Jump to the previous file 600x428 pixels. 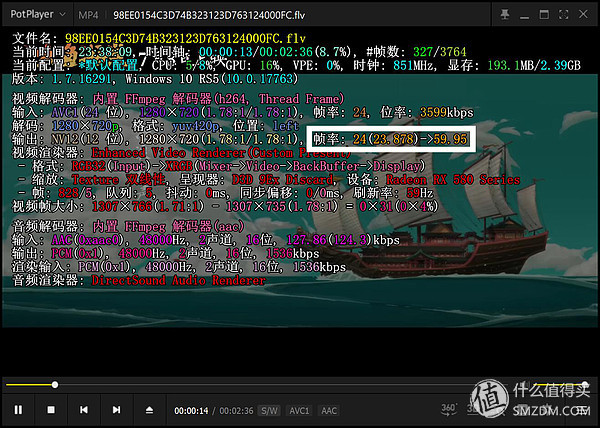click(x=83, y=410)
